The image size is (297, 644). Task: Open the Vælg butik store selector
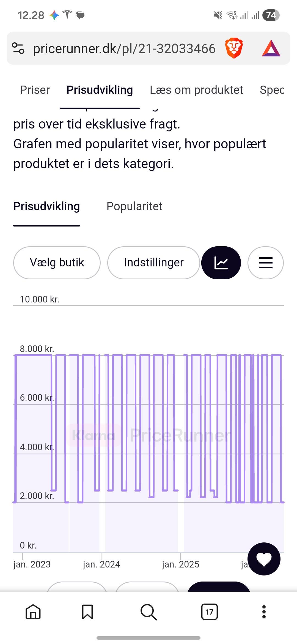(x=57, y=263)
